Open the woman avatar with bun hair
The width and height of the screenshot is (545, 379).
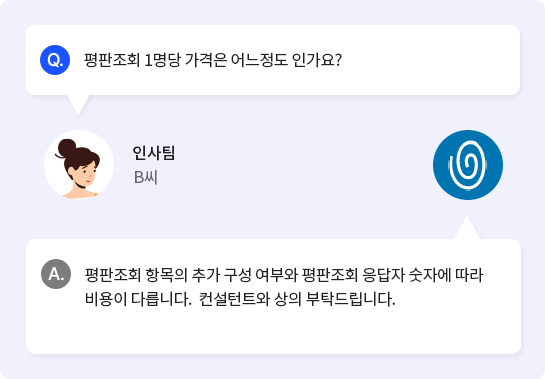coord(79,165)
